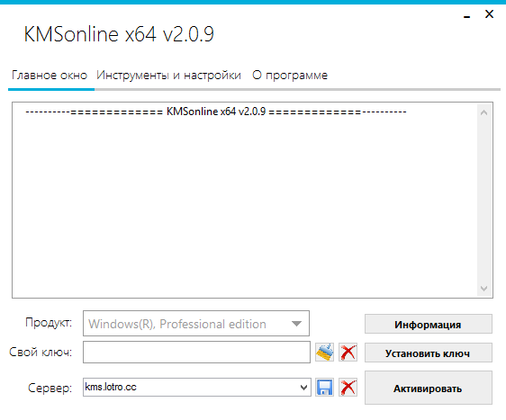The height and width of the screenshot is (420, 506).
Task: Click inside the log output text area
Action: (x=245, y=201)
